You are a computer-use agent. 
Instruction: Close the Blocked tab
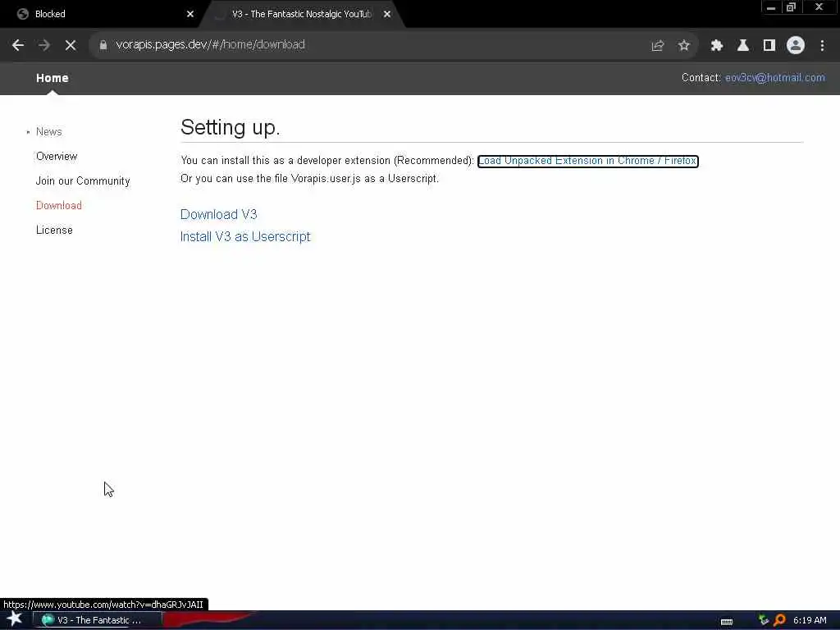click(x=190, y=14)
